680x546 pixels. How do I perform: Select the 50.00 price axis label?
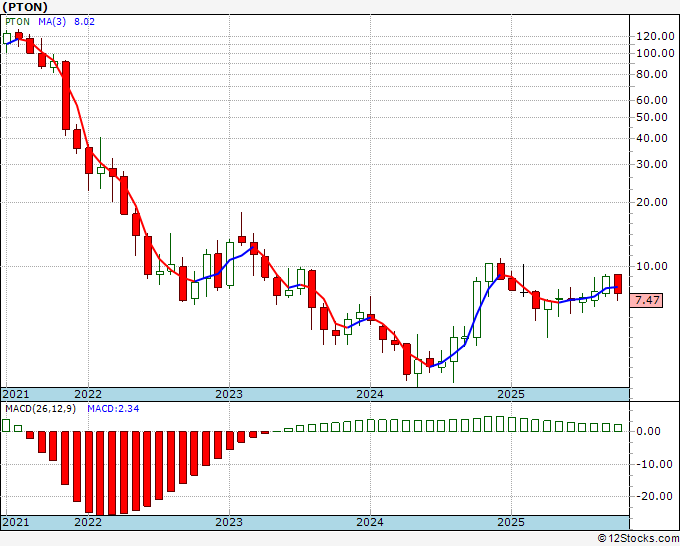click(x=651, y=117)
